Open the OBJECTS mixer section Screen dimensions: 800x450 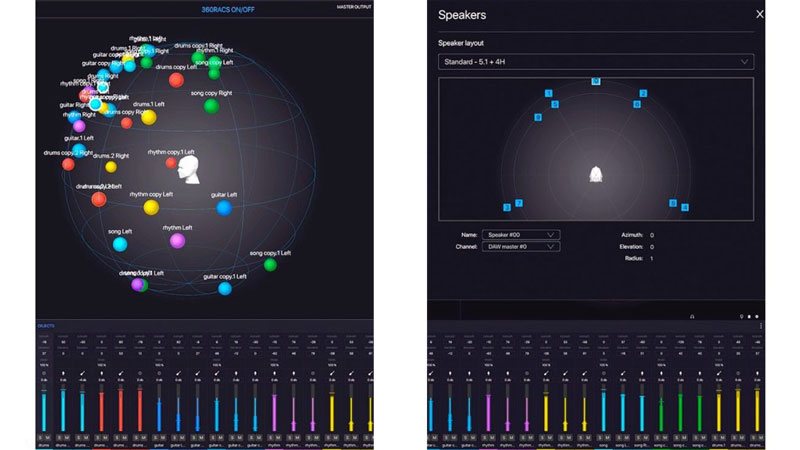click(x=45, y=326)
